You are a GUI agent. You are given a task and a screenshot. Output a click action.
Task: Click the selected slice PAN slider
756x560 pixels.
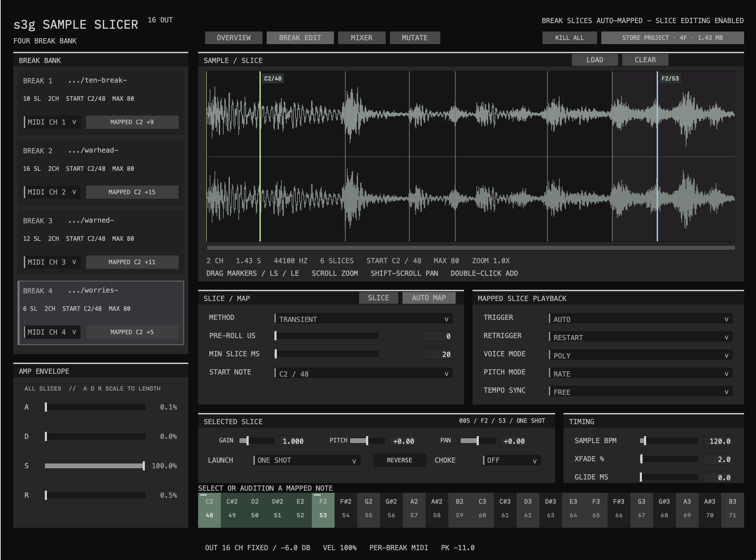click(x=478, y=441)
